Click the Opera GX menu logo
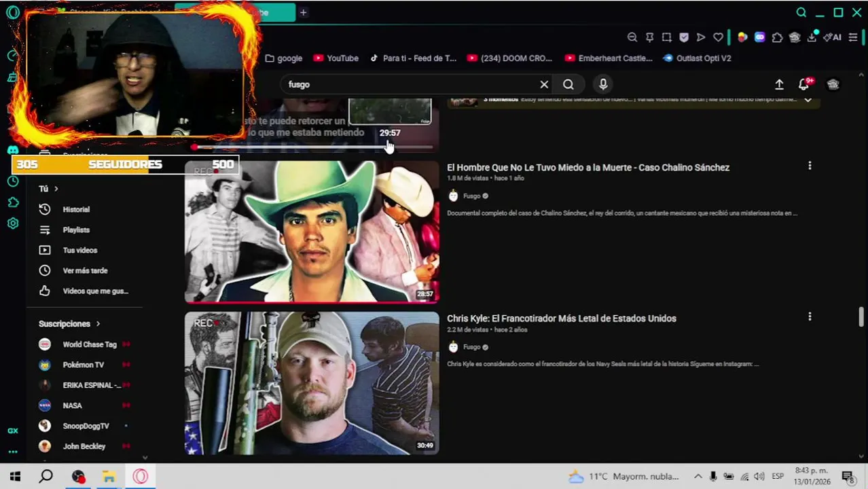This screenshot has width=868, height=489. tap(12, 13)
